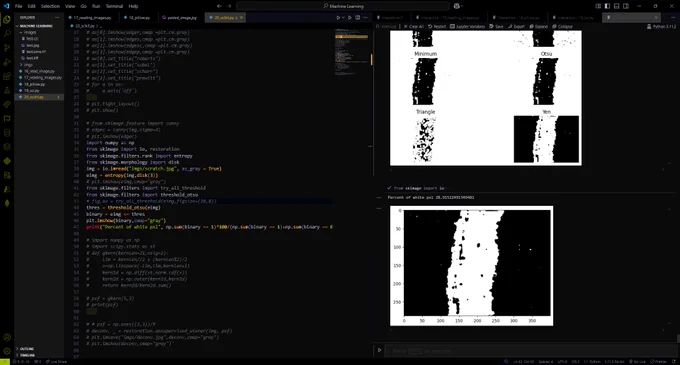Image resolution: width=680 pixels, height=365 pixels.
Task: Click Export in interactive toolbar
Action: coord(516,26)
